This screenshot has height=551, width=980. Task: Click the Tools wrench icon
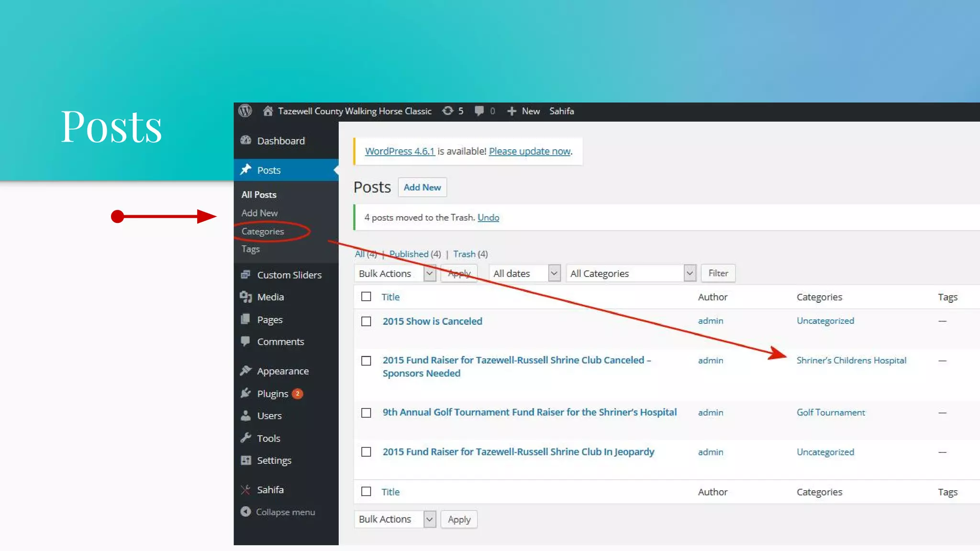coord(246,438)
